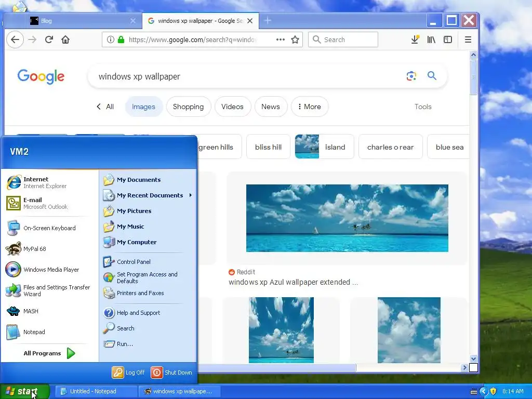Select Images search filter
532x399 pixels.
point(143,107)
